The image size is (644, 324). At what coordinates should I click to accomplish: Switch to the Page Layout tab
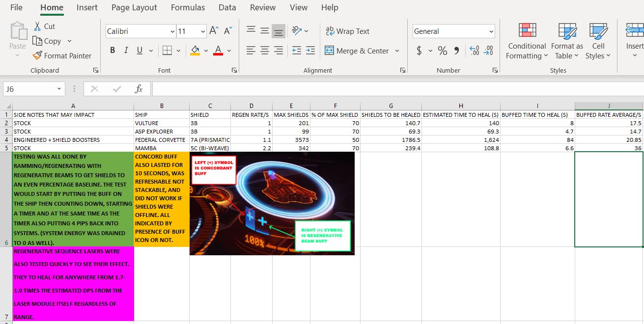(x=134, y=7)
